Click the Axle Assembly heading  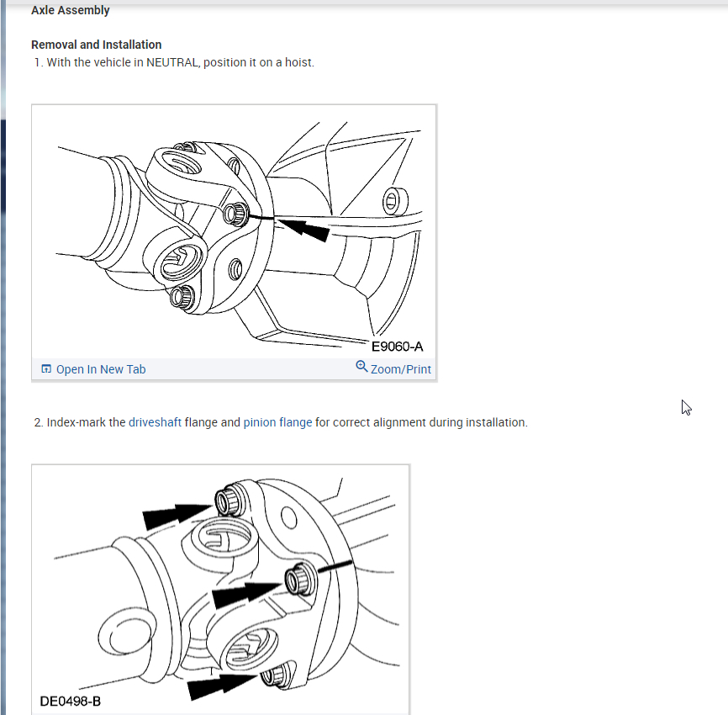point(70,10)
